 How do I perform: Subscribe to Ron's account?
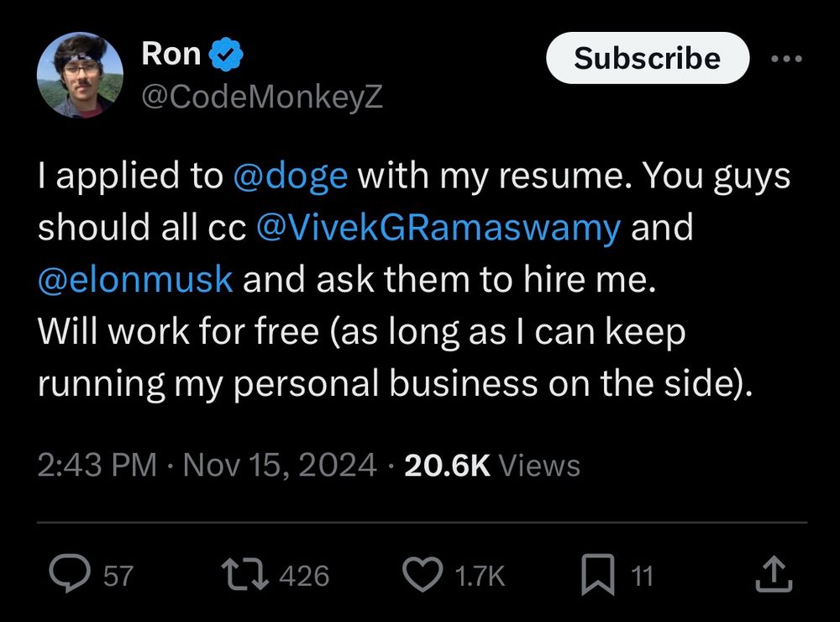647,58
